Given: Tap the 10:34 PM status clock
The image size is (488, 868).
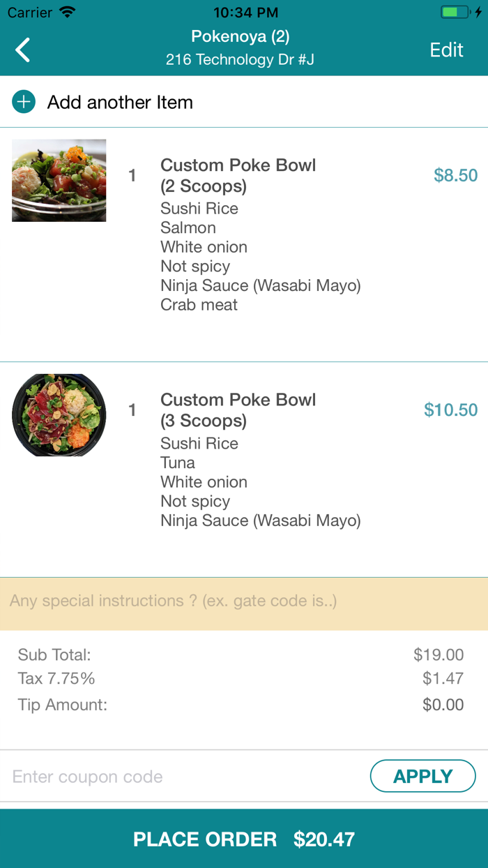Looking at the screenshot, I should click(245, 13).
